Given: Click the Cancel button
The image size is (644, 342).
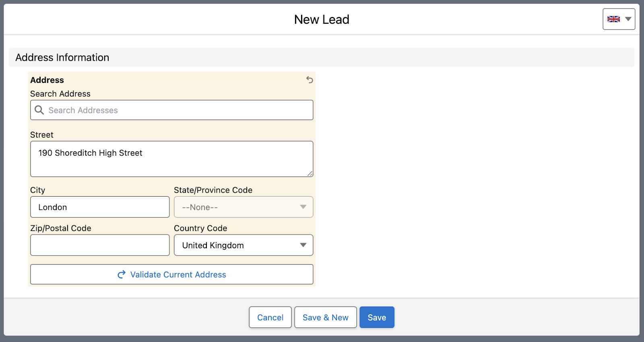Looking at the screenshot, I should [270, 317].
